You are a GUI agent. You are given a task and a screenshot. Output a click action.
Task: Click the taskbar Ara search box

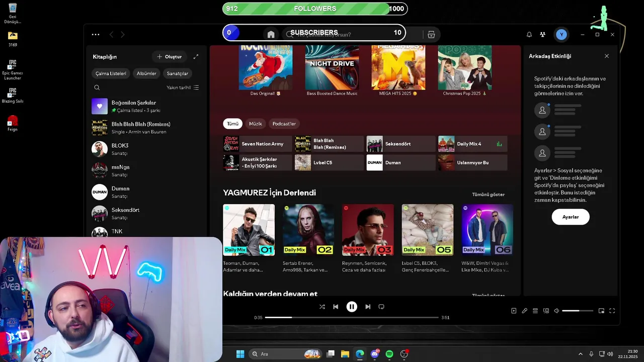click(x=286, y=354)
